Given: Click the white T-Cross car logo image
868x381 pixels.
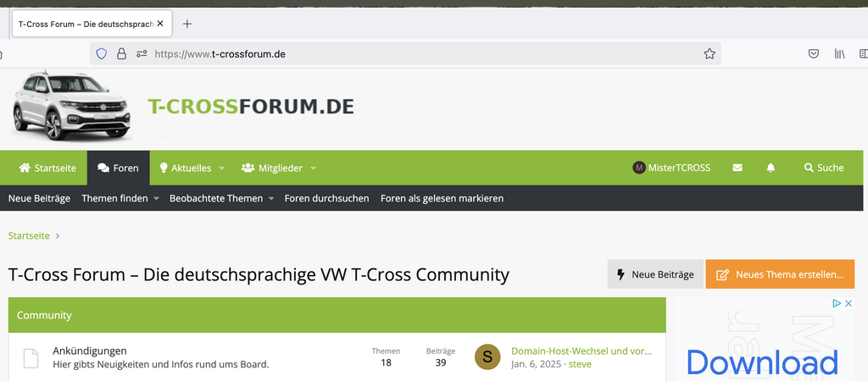Looking at the screenshot, I should 71,106.
